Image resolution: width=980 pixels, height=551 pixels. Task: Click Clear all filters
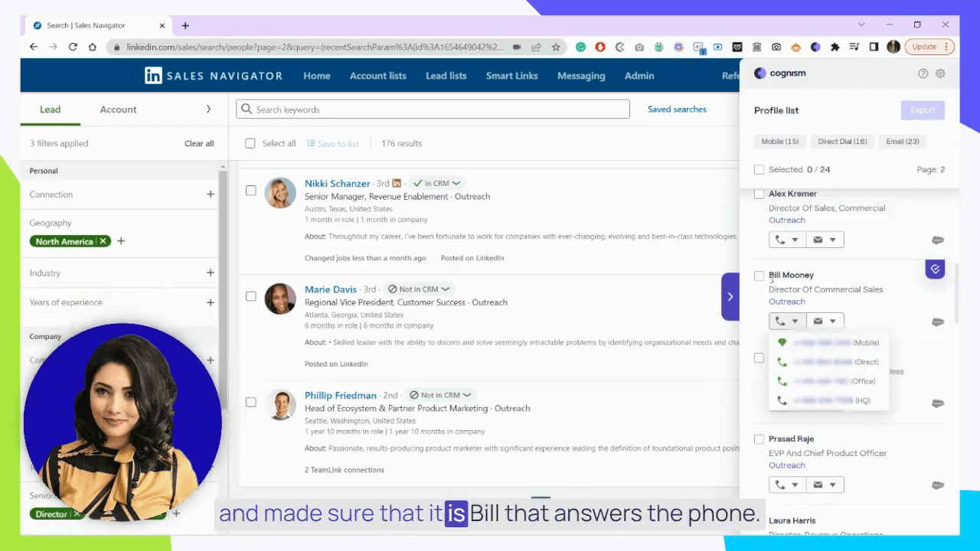pyautogui.click(x=199, y=143)
